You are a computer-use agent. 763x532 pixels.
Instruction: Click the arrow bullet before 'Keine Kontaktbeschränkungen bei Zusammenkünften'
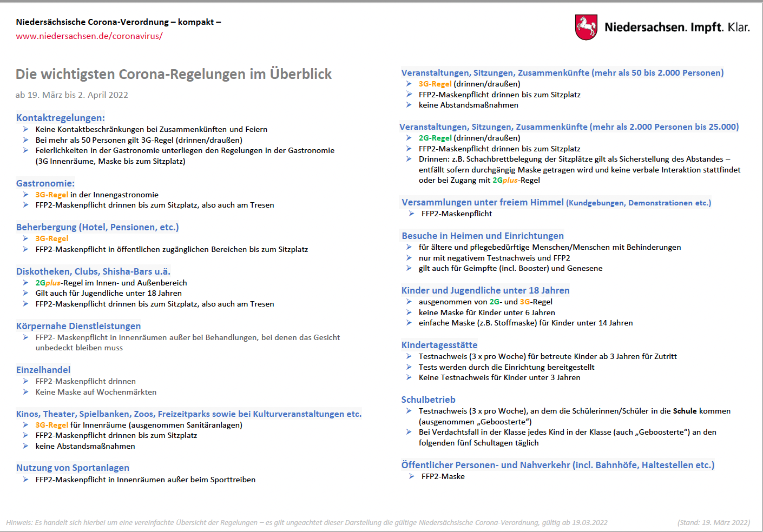click(25, 129)
